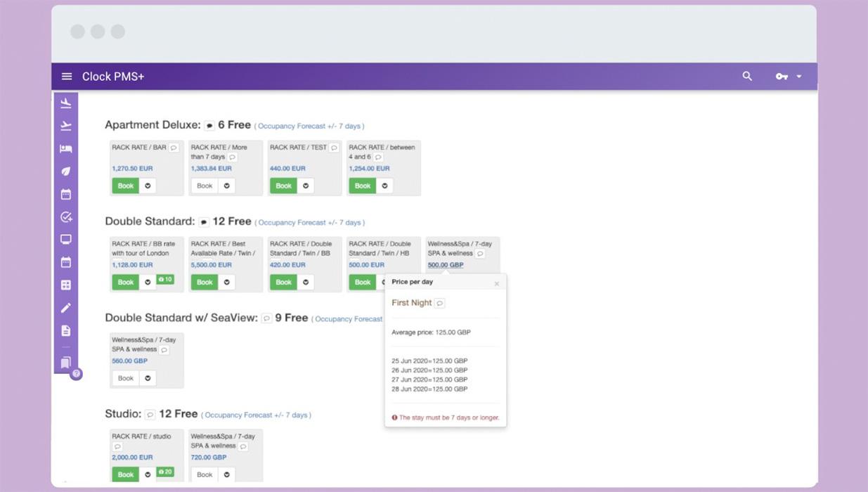
Task: Click price 500.00 GBP on Wellness&Spa
Action: tap(446, 265)
